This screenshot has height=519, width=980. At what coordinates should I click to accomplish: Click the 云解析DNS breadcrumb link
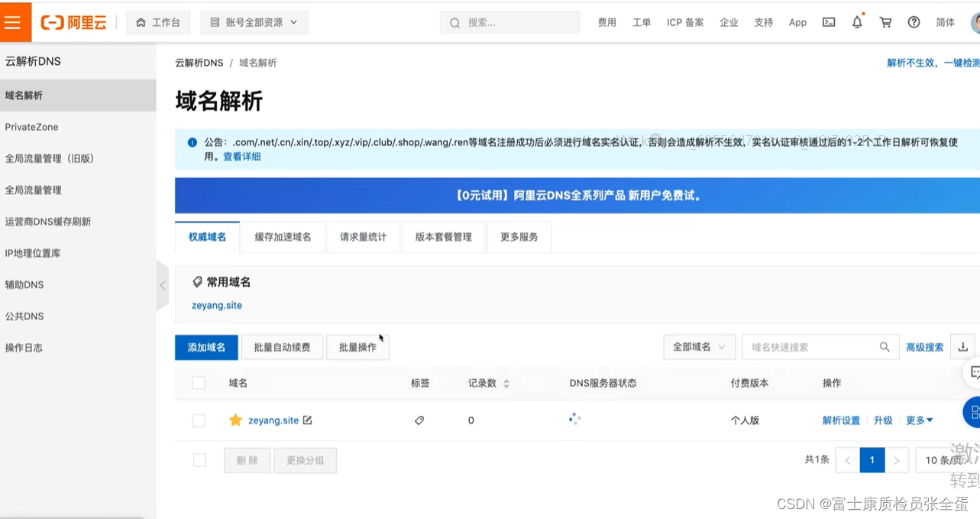tap(199, 63)
